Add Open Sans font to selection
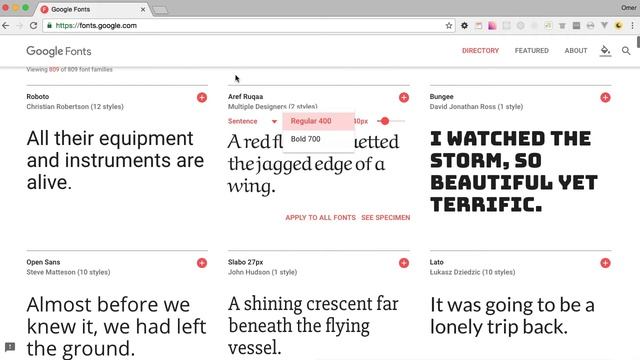 click(202, 263)
